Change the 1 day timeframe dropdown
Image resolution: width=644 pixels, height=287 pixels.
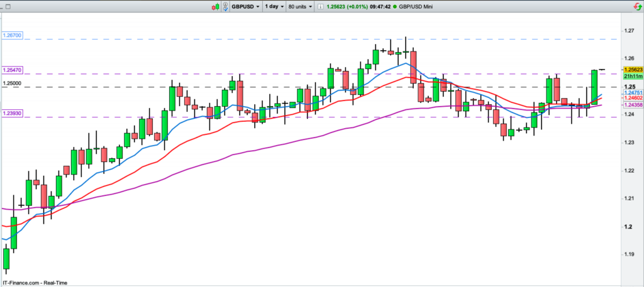click(274, 6)
